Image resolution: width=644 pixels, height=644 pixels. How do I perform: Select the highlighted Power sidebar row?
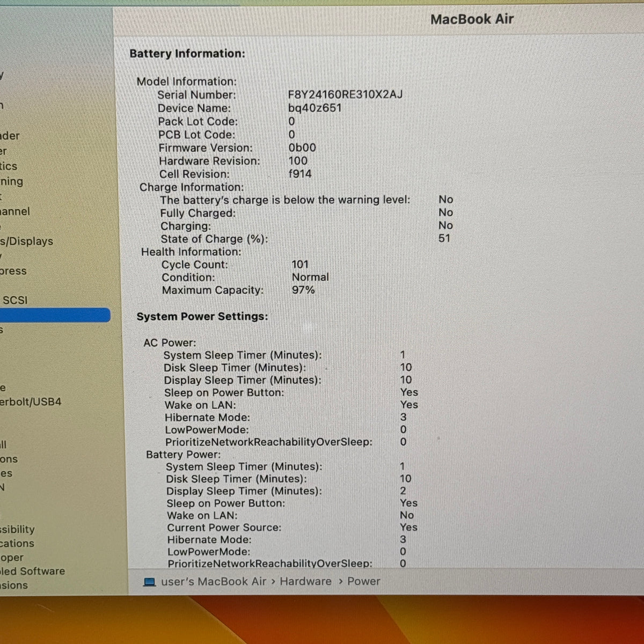(55, 315)
